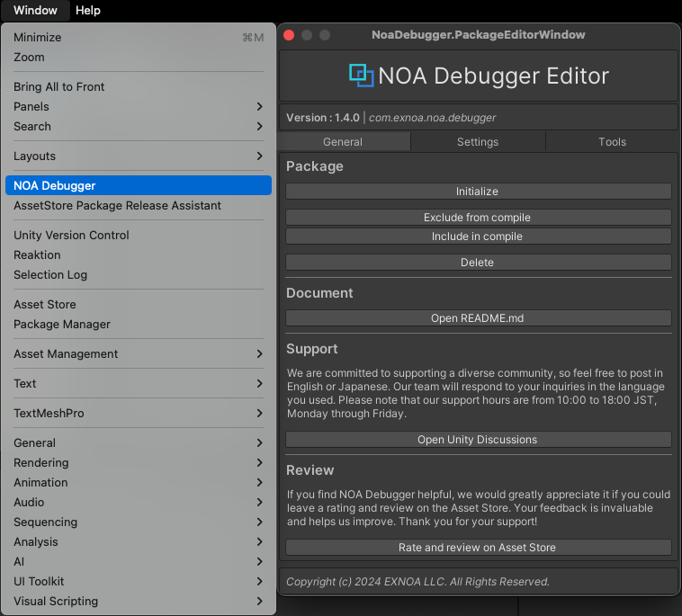Click the NOA Debugger Editor title text

pos(493,76)
